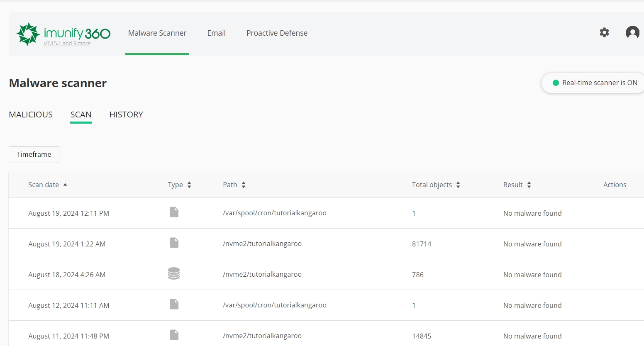This screenshot has width=644, height=346.
Task: Click the file icon for the August 19 cron scan
Action: (x=174, y=212)
